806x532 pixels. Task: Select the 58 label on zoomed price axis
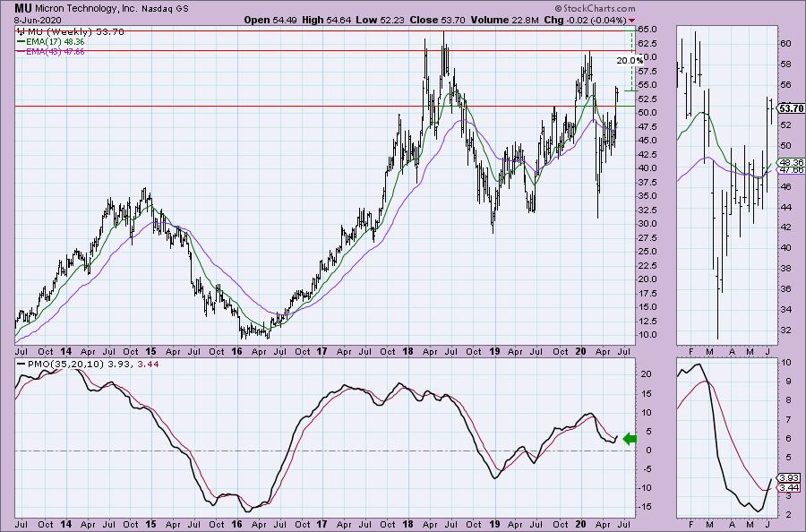786,64
